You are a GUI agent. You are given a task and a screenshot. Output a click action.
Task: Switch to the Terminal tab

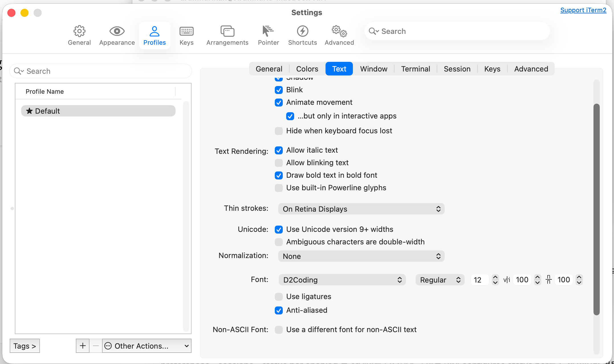[415, 69]
